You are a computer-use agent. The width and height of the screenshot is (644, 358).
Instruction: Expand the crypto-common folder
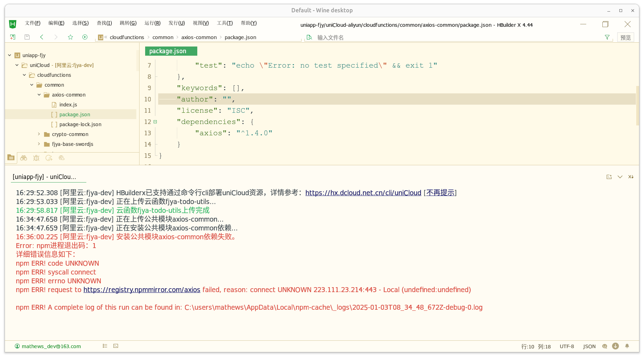point(39,134)
